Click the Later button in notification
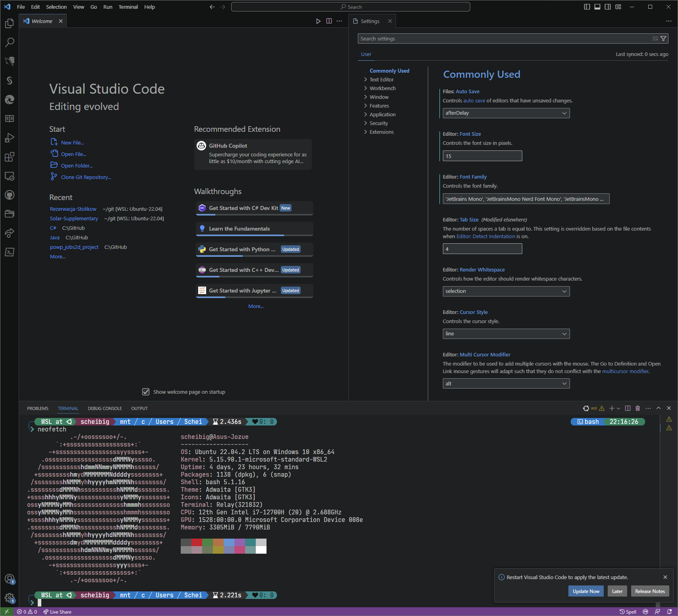Screen dimensions: 678x616 tap(617, 591)
